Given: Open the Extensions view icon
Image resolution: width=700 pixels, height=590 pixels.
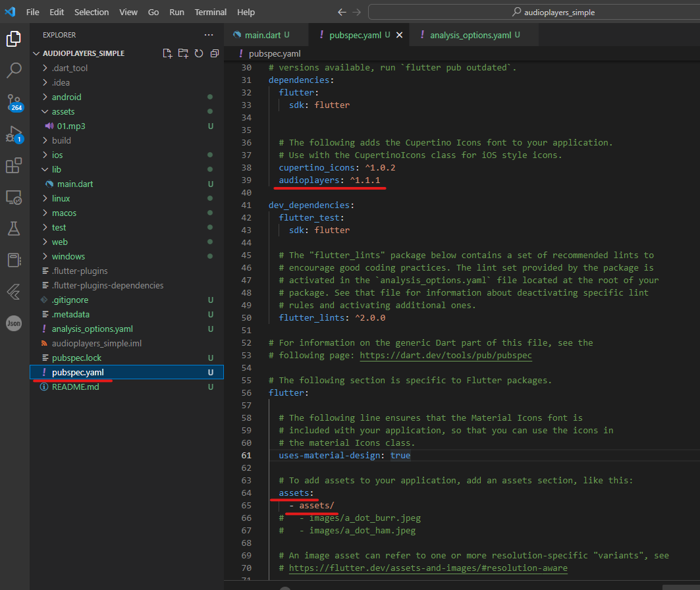Looking at the screenshot, I should tap(14, 165).
